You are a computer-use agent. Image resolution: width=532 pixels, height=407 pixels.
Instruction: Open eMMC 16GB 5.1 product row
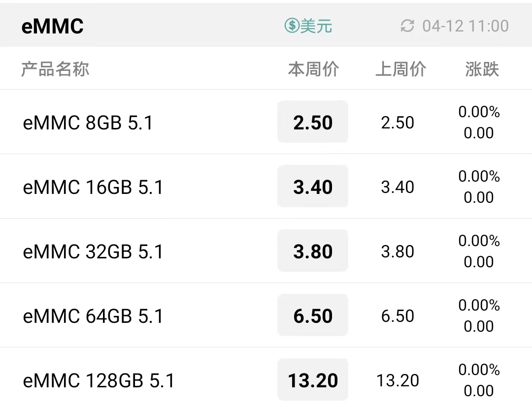[x=266, y=187]
